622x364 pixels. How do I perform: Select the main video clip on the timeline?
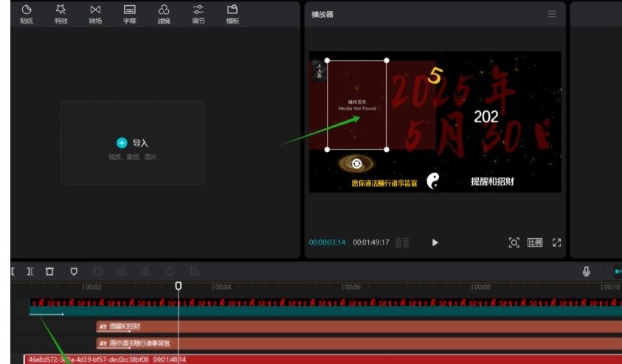(x=325, y=307)
